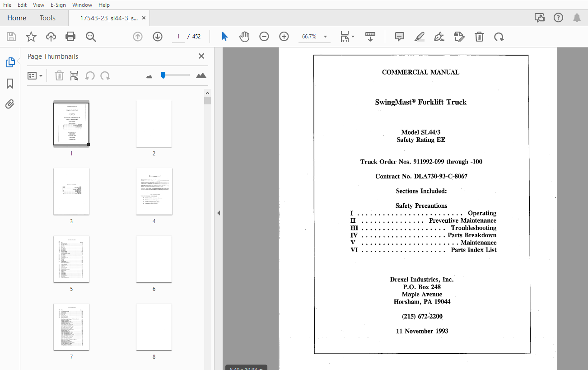Go to previous page arrow
588x370 pixels.
click(138, 37)
